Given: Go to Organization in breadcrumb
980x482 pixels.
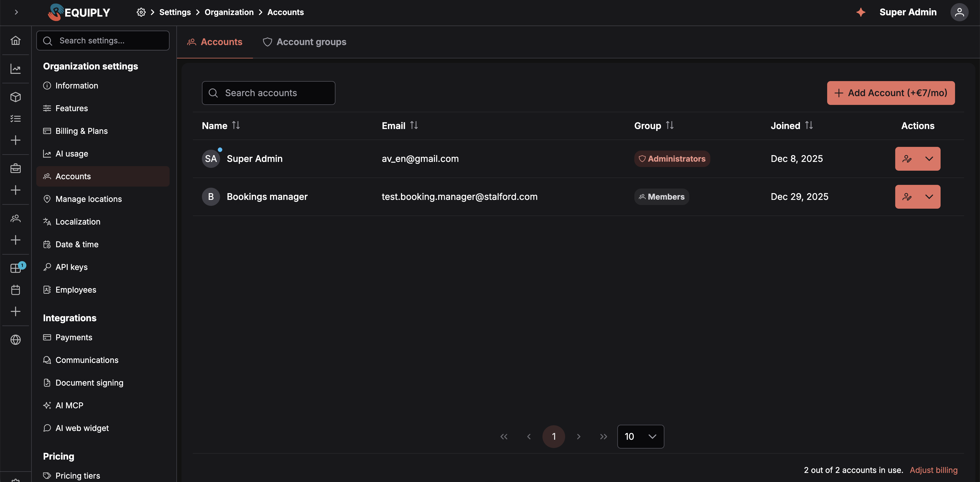Looking at the screenshot, I should (229, 12).
